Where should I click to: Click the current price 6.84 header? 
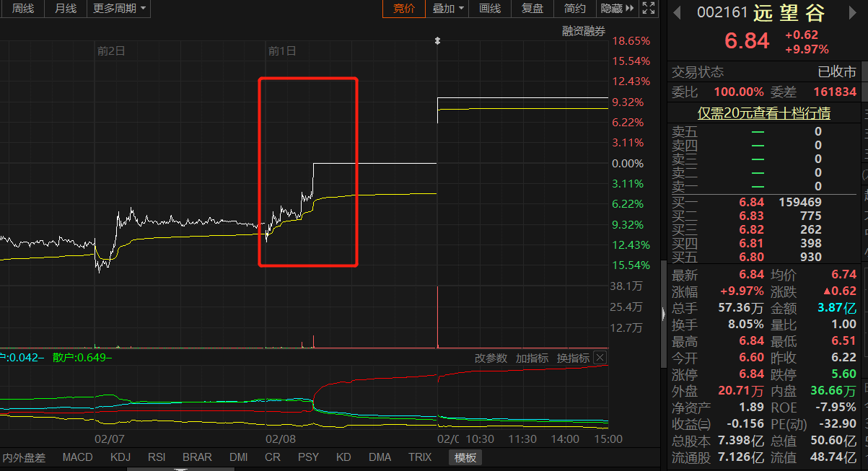coord(747,40)
